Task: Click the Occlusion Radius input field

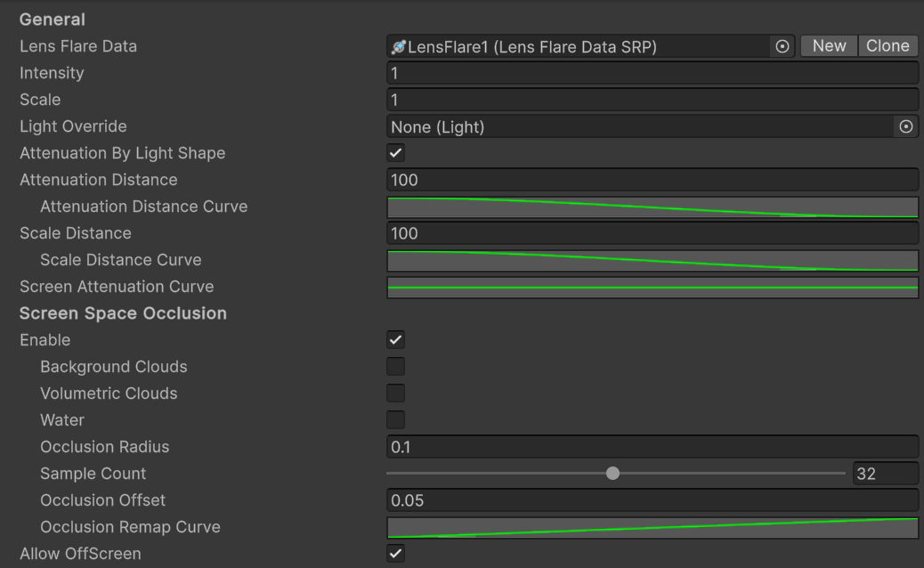Action: pyautogui.click(x=652, y=447)
